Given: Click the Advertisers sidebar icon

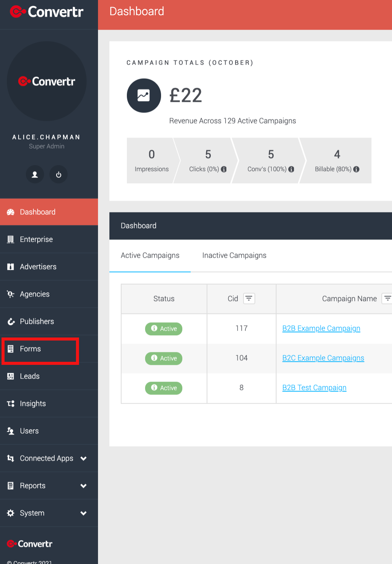Looking at the screenshot, I should 11,267.
